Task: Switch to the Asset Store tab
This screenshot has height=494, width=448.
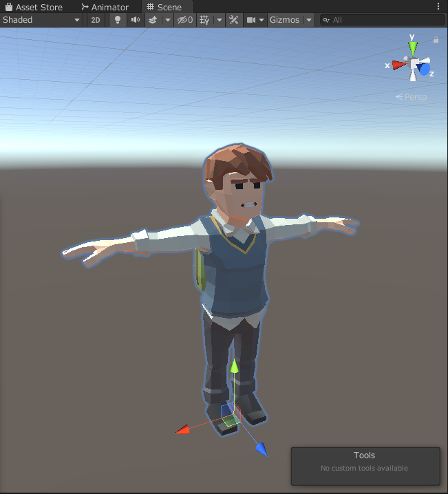Action: [34, 7]
